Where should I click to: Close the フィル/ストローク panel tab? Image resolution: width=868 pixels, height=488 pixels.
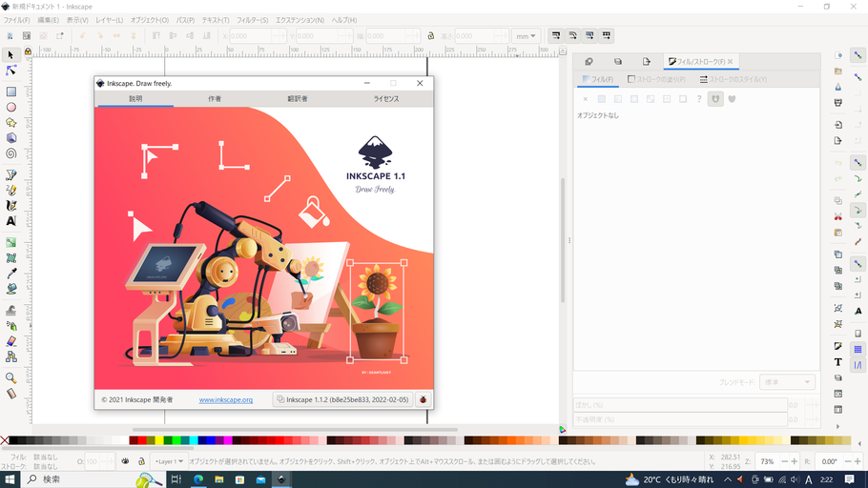pyautogui.click(x=730, y=61)
